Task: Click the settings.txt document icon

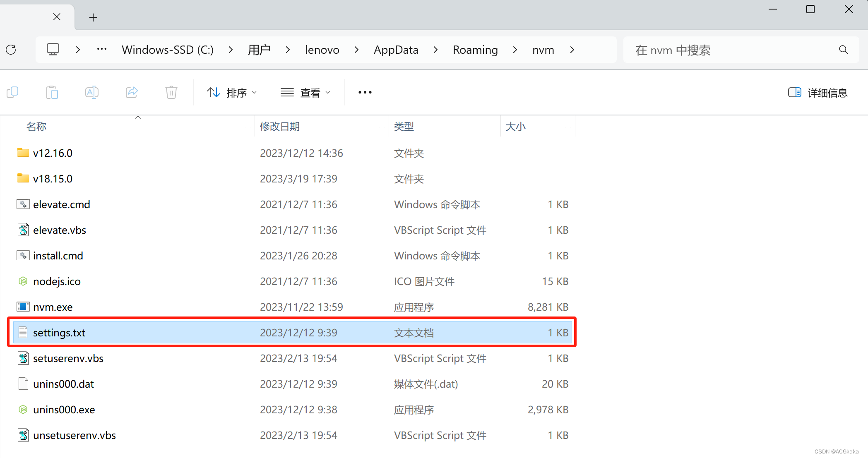Action: (23, 332)
